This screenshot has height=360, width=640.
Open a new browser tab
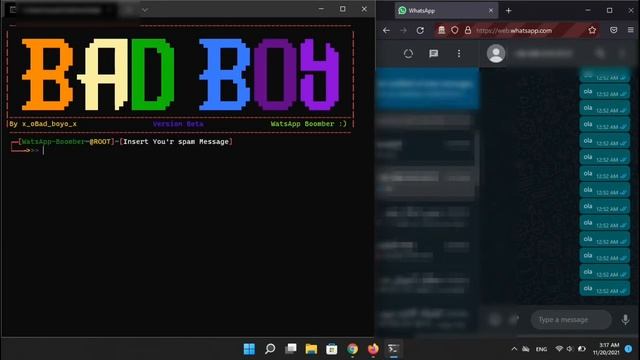point(509,11)
